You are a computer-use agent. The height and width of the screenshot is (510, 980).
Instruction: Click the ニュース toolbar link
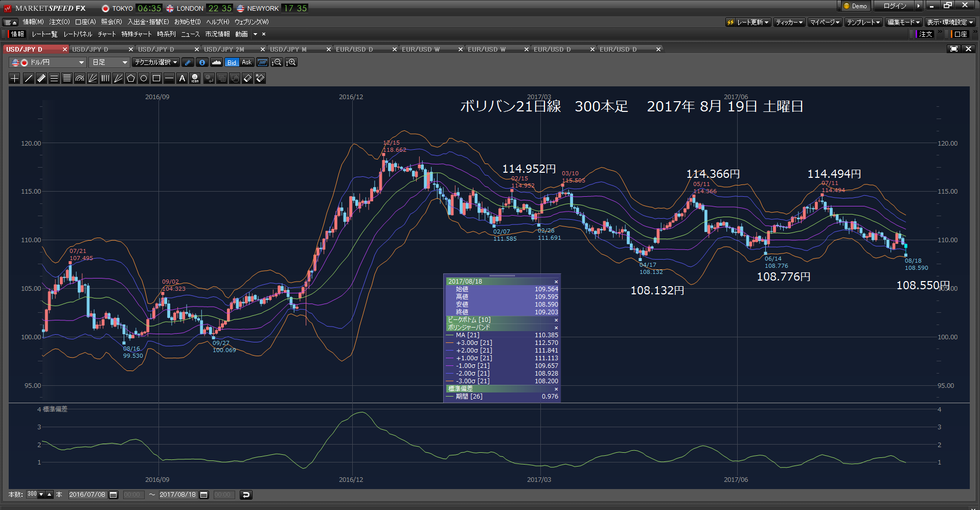(190, 34)
